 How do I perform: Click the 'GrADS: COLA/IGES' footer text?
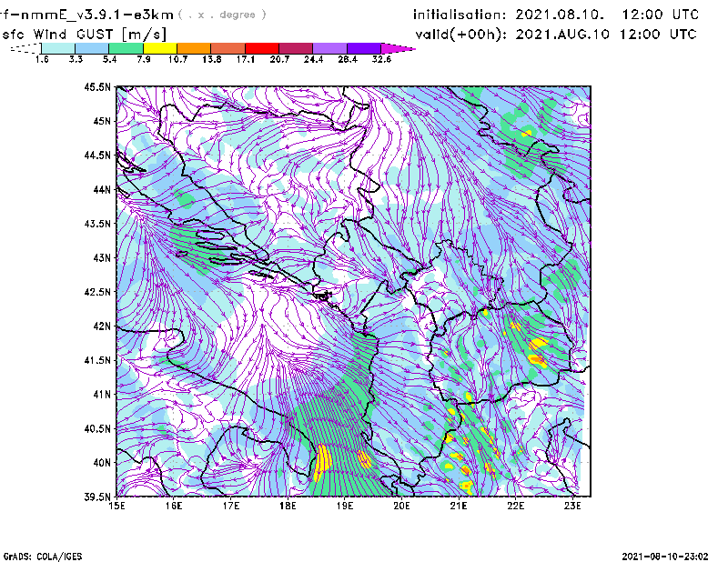click(x=43, y=557)
